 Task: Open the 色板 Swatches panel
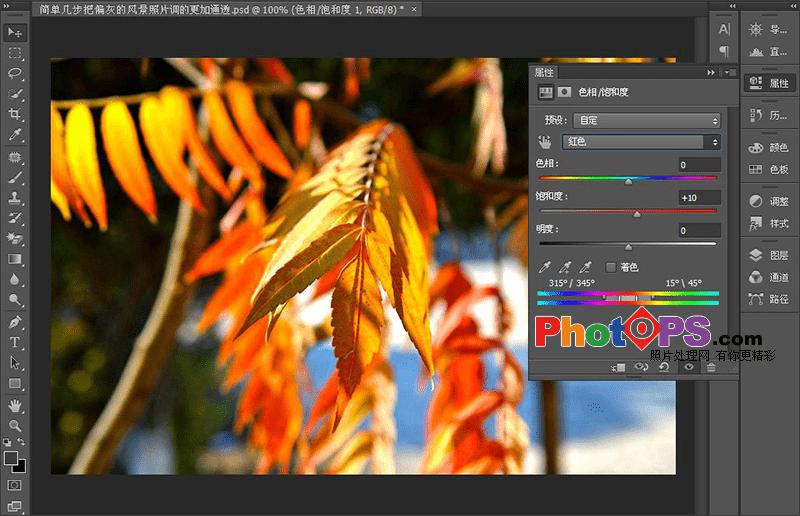click(768, 169)
